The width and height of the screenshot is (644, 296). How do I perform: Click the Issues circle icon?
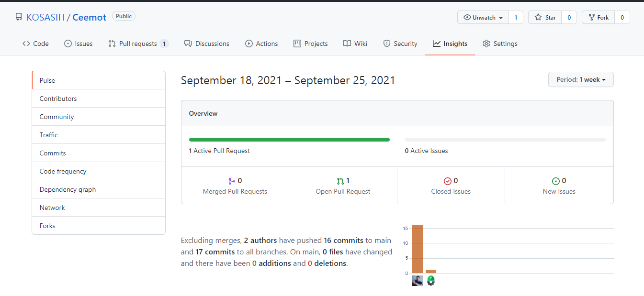[x=68, y=44]
